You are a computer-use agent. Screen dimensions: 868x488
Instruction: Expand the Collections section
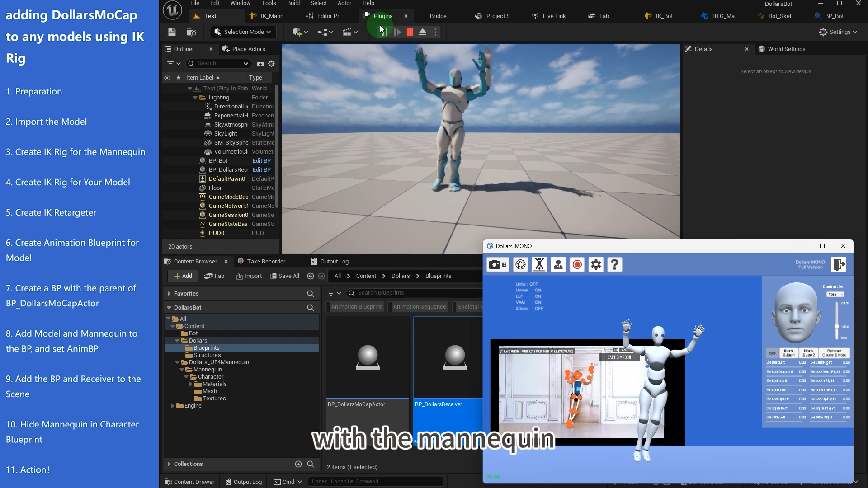(169, 464)
